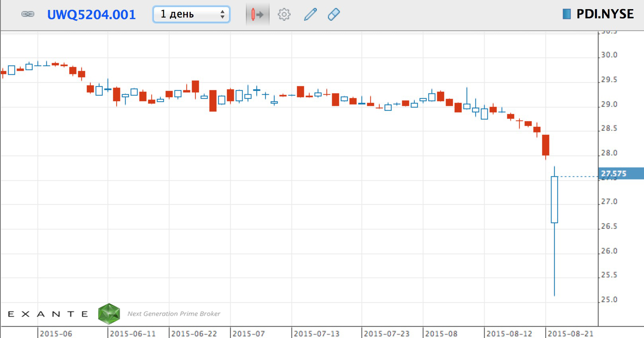
Task: Click the EXANTE wordmark
Action: click(48, 314)
